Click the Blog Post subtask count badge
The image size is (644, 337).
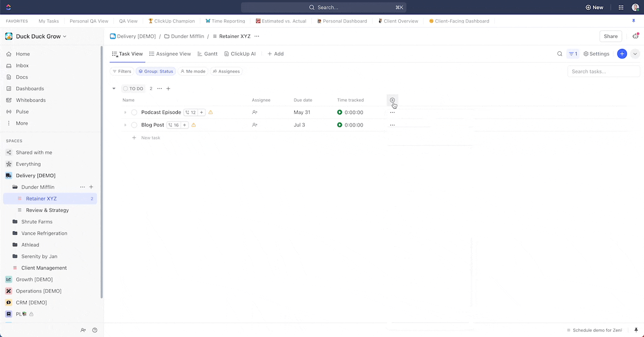(x=173, y=125)
